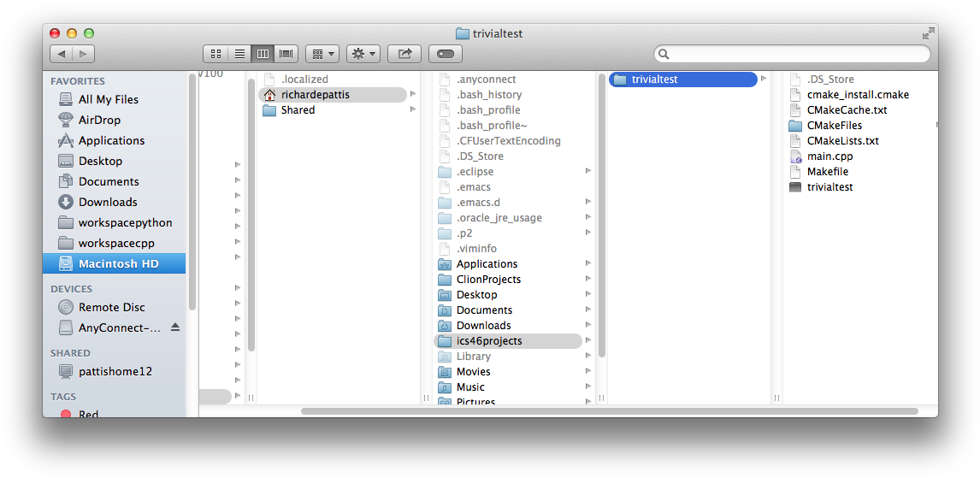Go to Desktop in Favorites sidebar
The height and width of the screenshot is (478, 980).
pyautogui.click(x=115, y=162)
